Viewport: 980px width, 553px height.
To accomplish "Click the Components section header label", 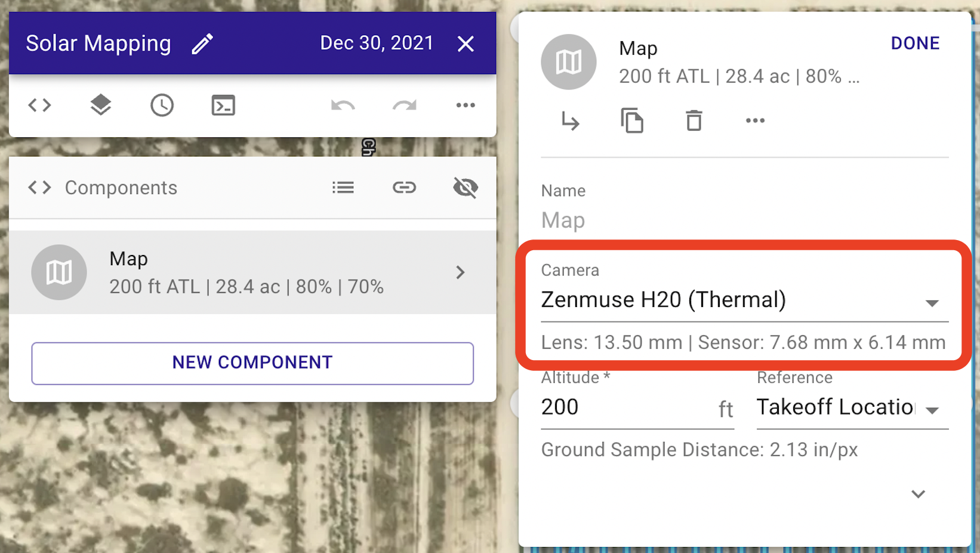I will (121, 188).
